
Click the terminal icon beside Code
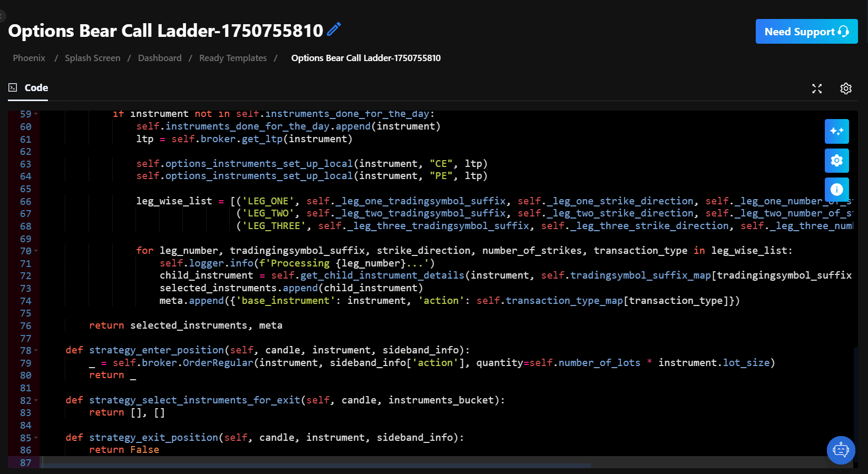click(12, 87)
